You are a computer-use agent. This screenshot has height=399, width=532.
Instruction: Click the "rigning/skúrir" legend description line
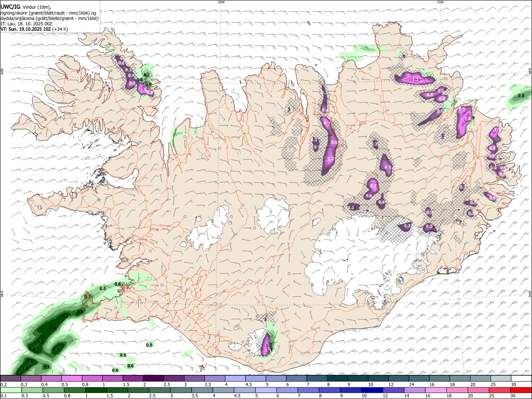48,13
